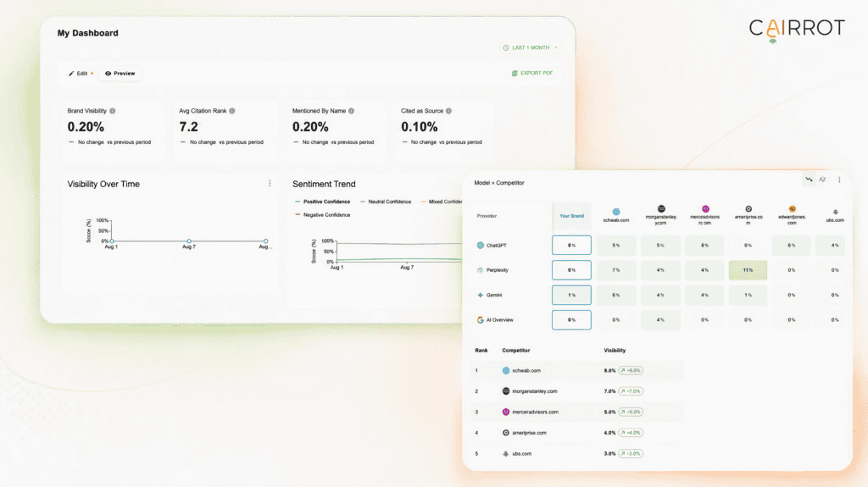This screenshot has width=868, height=487.
Task: Open Model × Competitor three-dot menu
Action: click(839, 180)
